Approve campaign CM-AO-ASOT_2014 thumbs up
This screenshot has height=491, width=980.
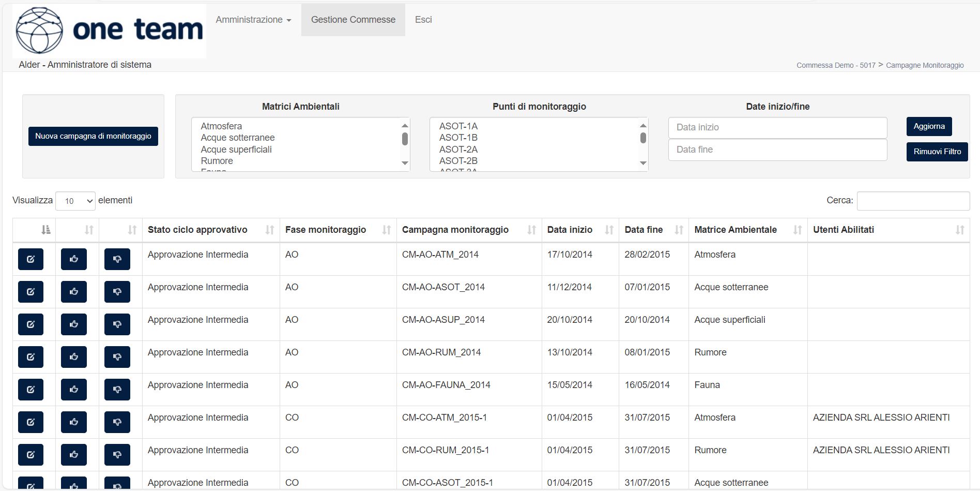[74, 292]
